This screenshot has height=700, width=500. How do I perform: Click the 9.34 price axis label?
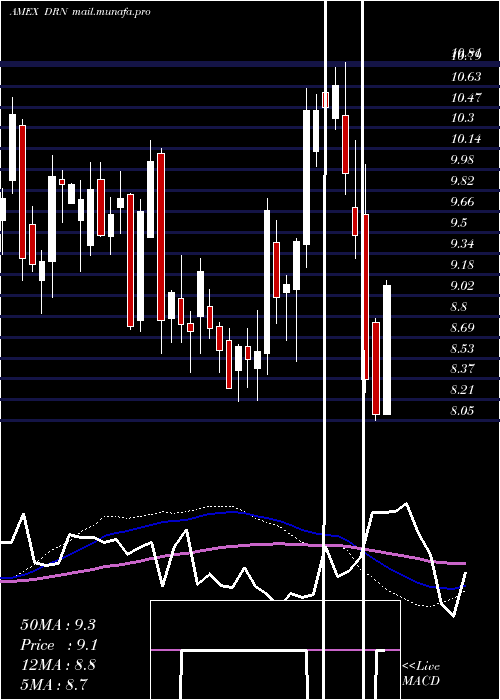[464, 244]
